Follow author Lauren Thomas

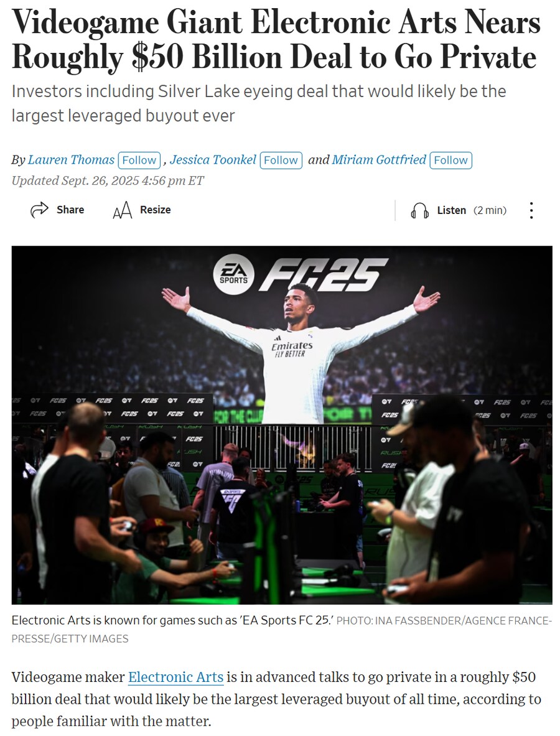pyautogui.click(x=139, y=161)
